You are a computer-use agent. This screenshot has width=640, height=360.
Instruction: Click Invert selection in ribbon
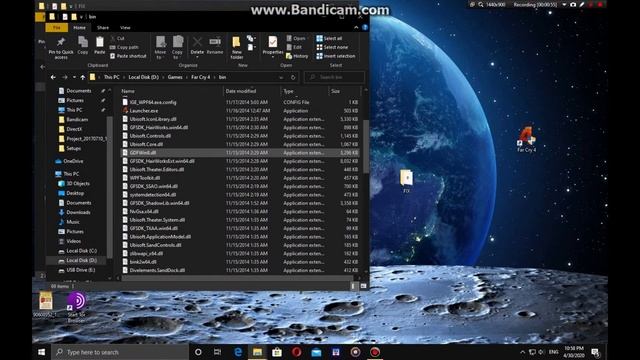tap(336, 56)
